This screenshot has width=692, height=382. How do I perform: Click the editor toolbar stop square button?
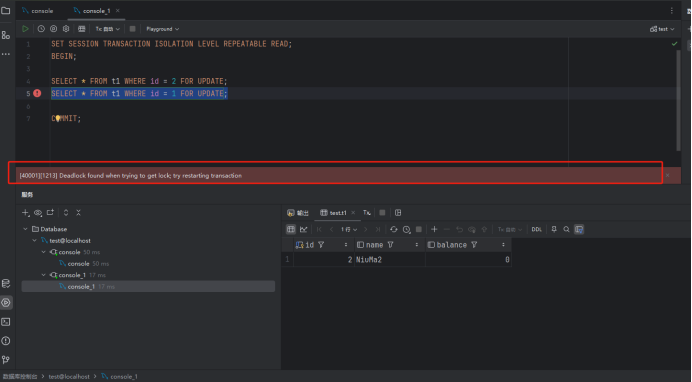(132, 29)
